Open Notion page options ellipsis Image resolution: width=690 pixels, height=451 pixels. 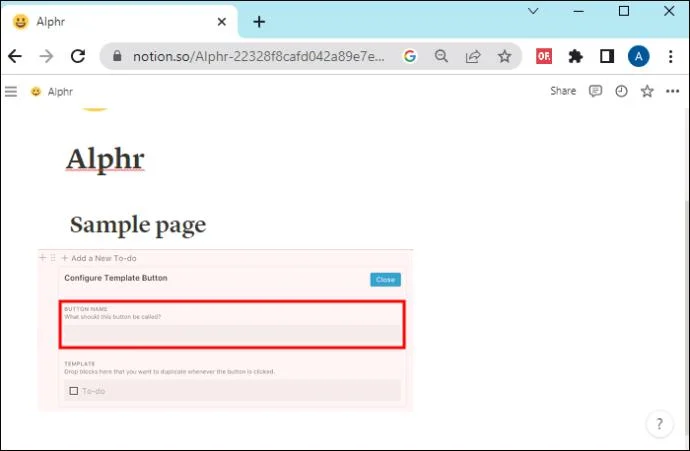tap(672, 91)
